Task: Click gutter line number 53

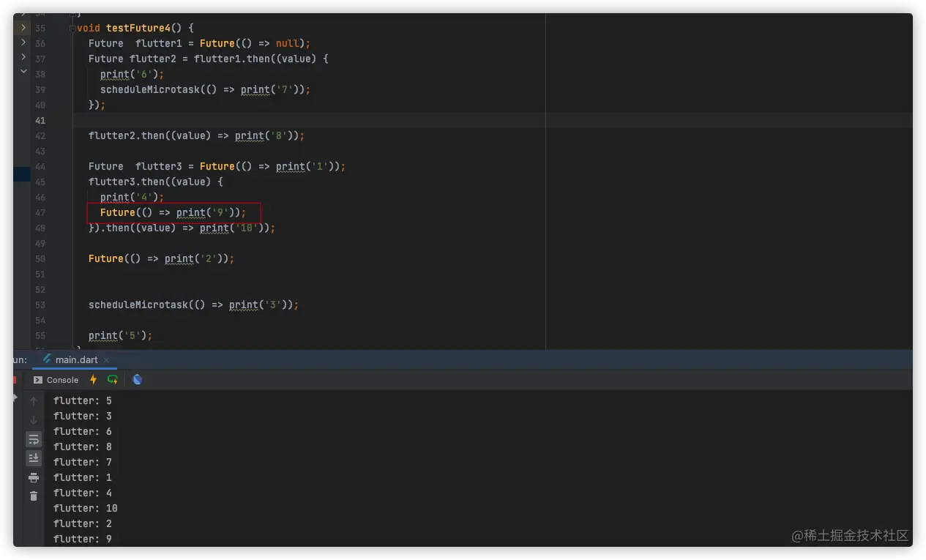Action: click(x=40, y=305)
